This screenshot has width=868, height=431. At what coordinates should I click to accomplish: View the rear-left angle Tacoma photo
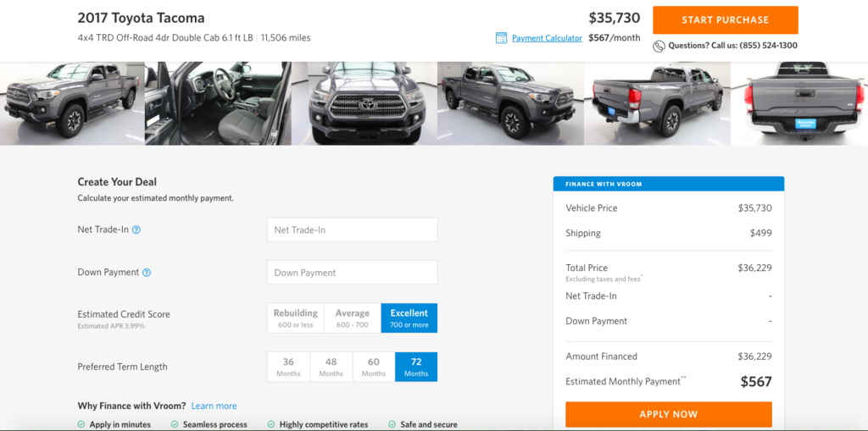click(x=657, y=103)
